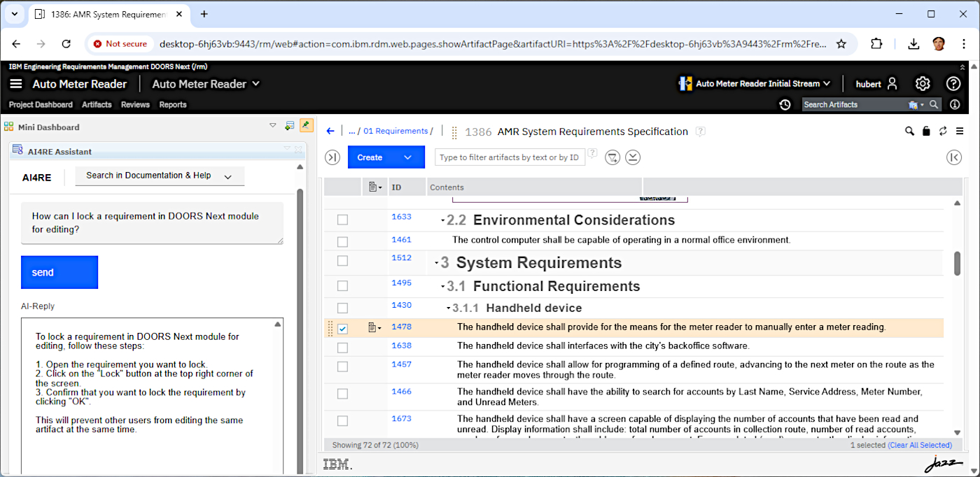Open the Reviews menu

tap(135, 105)
